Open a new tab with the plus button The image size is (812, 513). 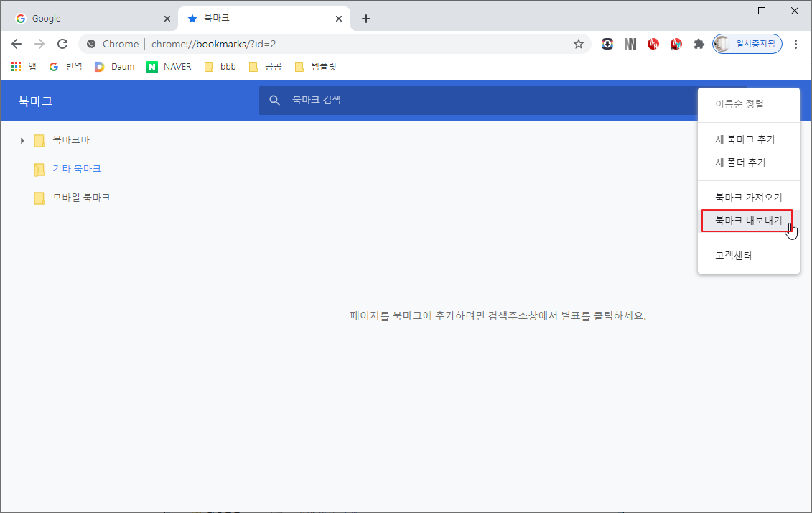tap(366, 19)
